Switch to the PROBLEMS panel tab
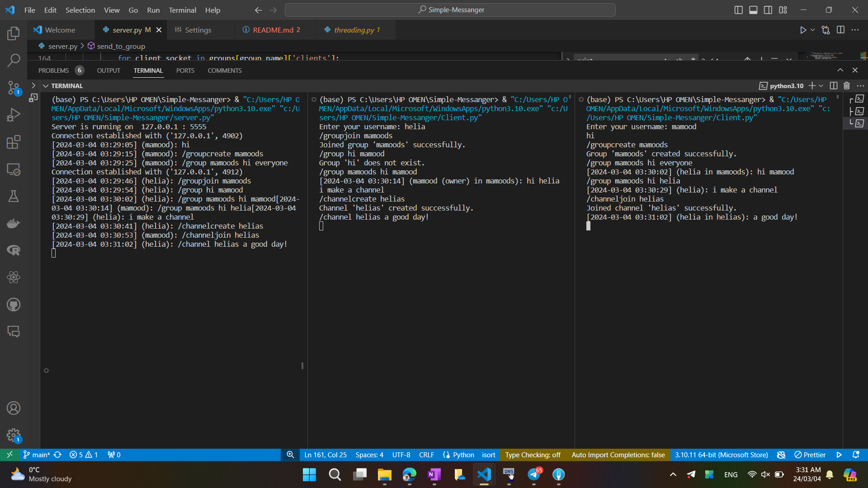The height and width of the screenshot is (488, 868). (53, 70)
